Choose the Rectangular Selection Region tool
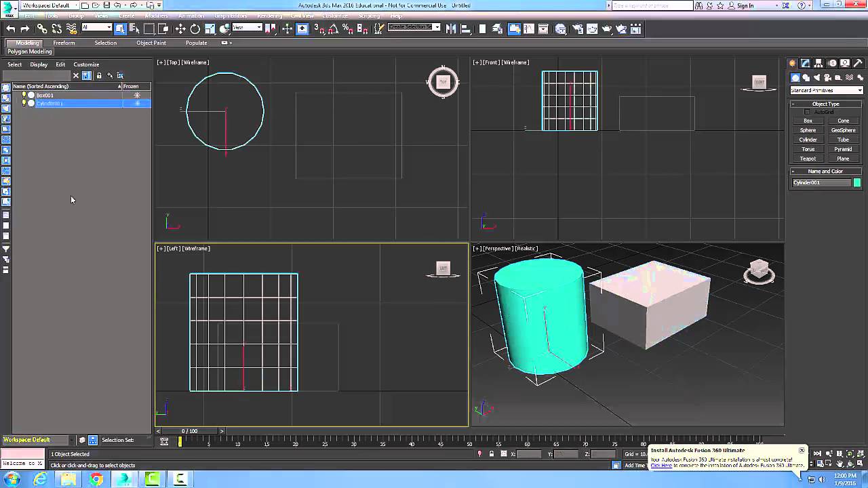Image resolution: width=868 pixels, height=488 pixels. tap(149, 28)
